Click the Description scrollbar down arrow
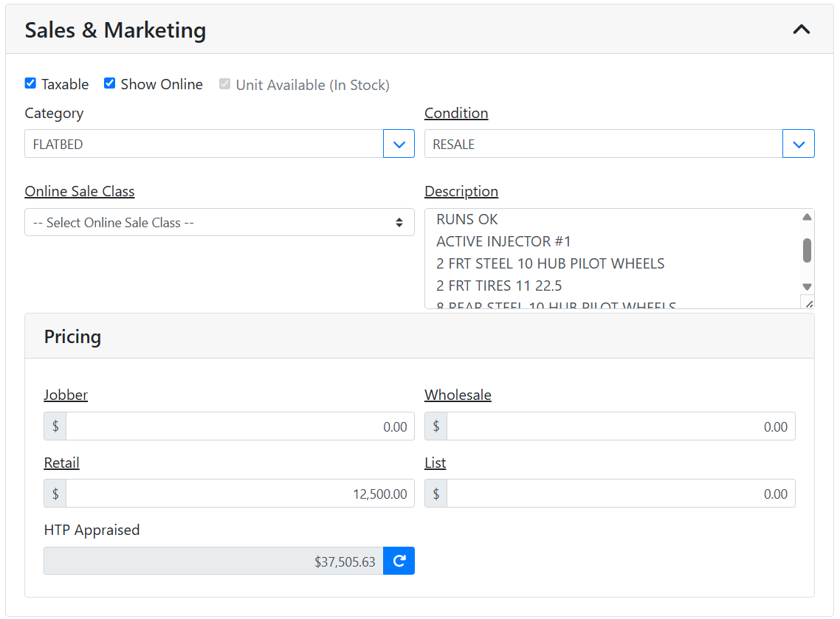Image resolution: width=840 pixels, height=619 pixels. pos(807,286)
